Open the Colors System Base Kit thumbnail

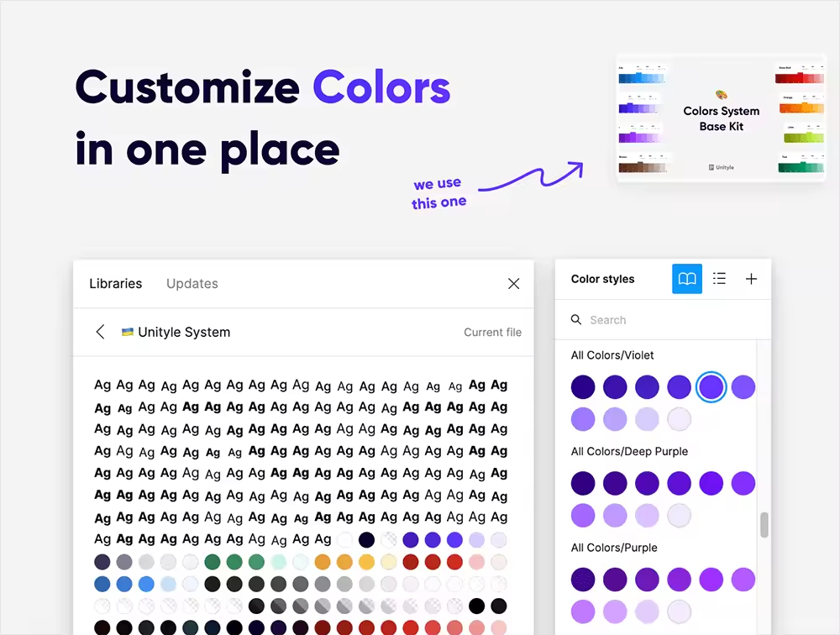point(721,118)
